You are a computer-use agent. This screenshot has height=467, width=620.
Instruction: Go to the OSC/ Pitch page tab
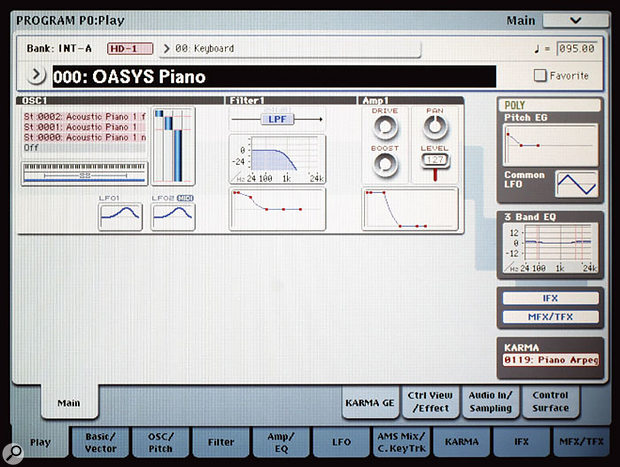pos(161,442)
